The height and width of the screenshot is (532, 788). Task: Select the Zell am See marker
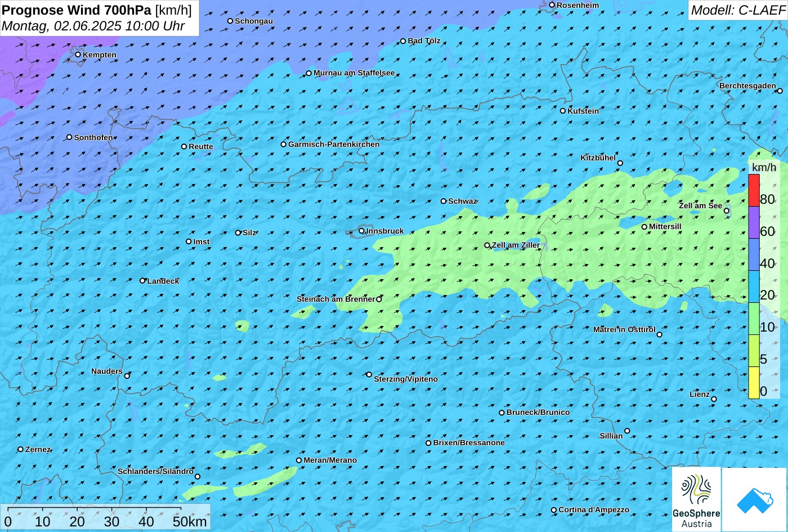tap(727, 211)
